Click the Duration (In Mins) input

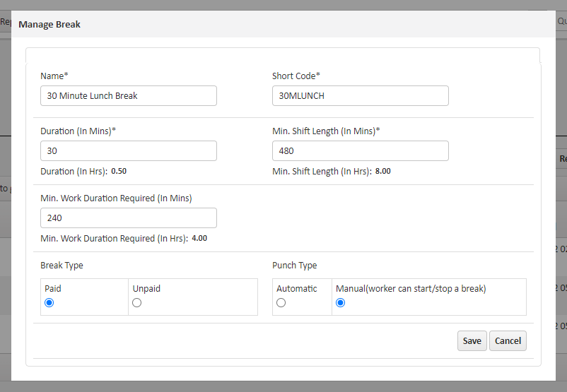pyautogui.click(x=128, y=151)
